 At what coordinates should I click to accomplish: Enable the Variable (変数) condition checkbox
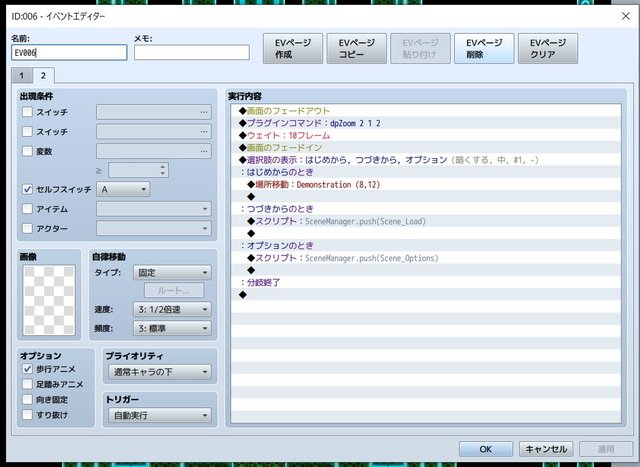click(27, 151)
